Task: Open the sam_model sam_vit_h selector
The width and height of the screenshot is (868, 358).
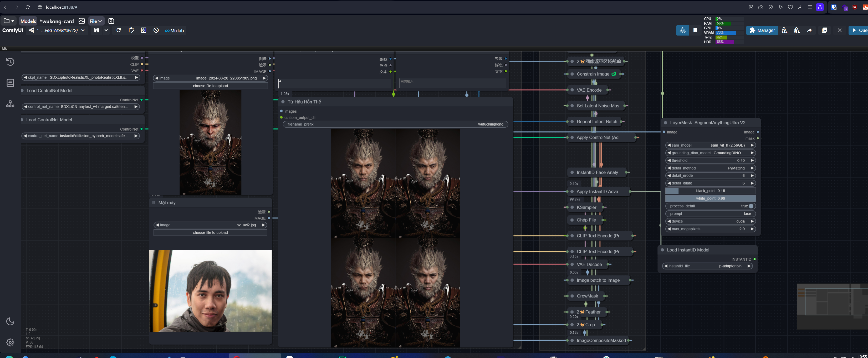Action: pyautogui.click(x=710, y=145)
